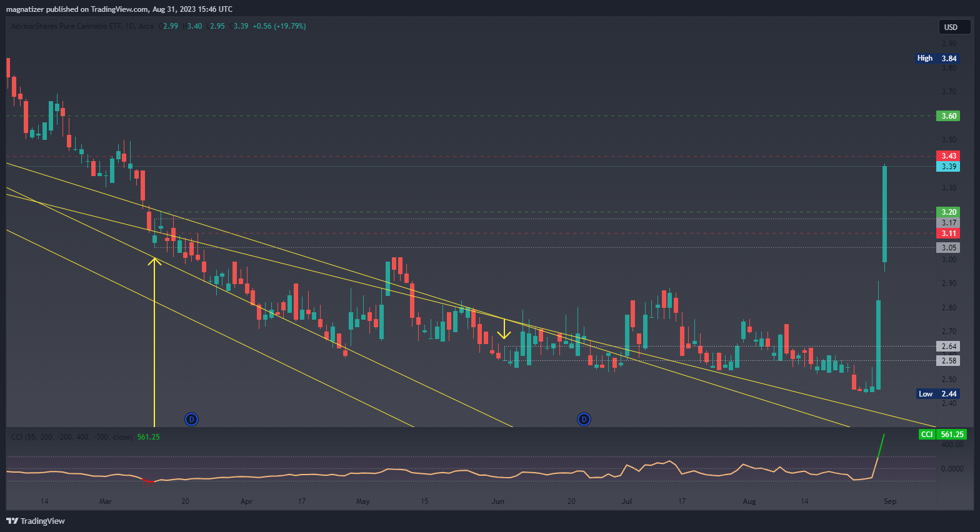The image size is (980, 532).
Task: Click the Apr label on the time axis
Action: click(246, 501)
